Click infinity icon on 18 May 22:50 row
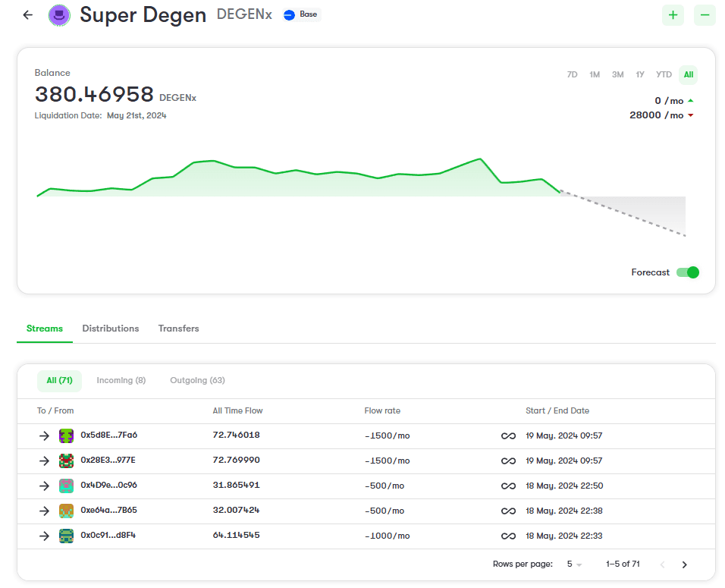Viewport: 725px width, 588px height. coord(508,486)
